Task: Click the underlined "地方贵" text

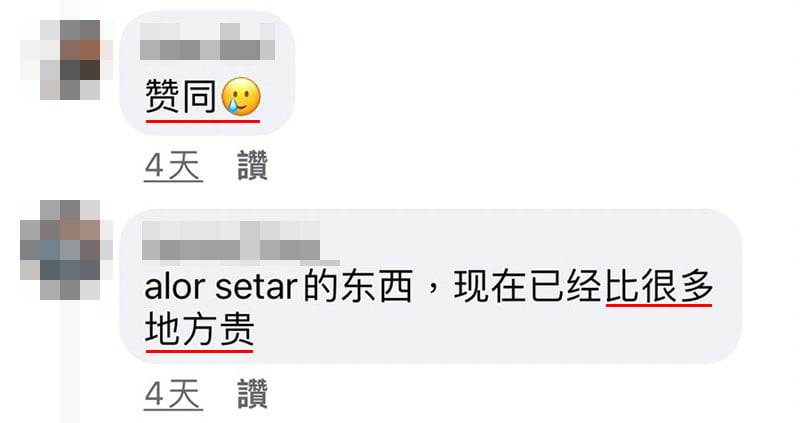Action: (199, 330)
